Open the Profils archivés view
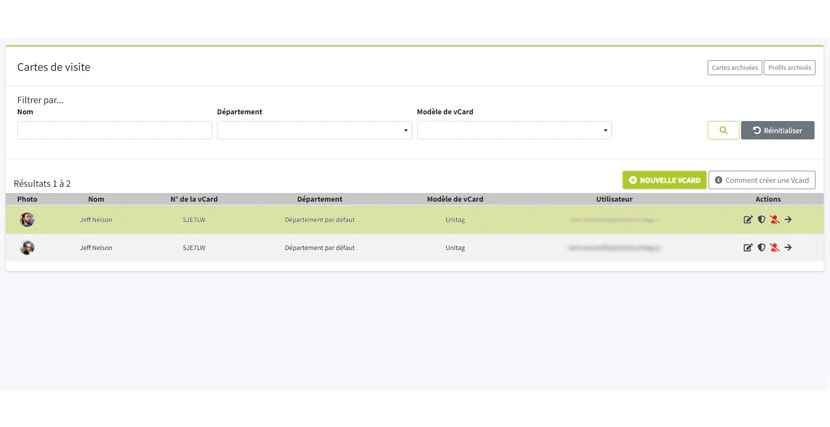Screen dimensions: 830x427 789,68
